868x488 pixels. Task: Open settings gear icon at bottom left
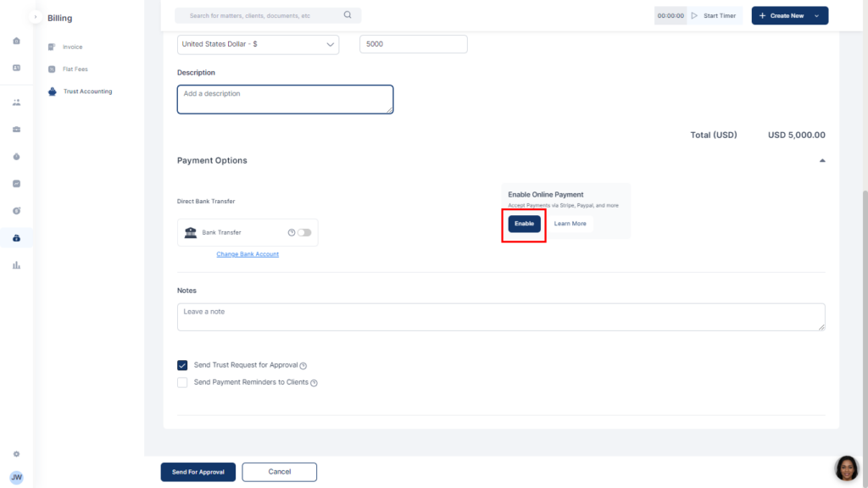(16, 454)
